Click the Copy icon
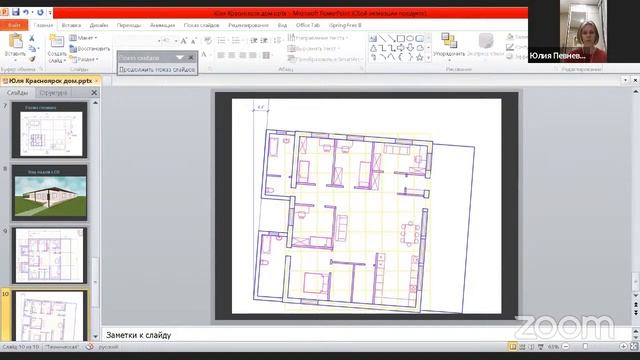Viewport: 640px width, 360px height. (32, 49)
